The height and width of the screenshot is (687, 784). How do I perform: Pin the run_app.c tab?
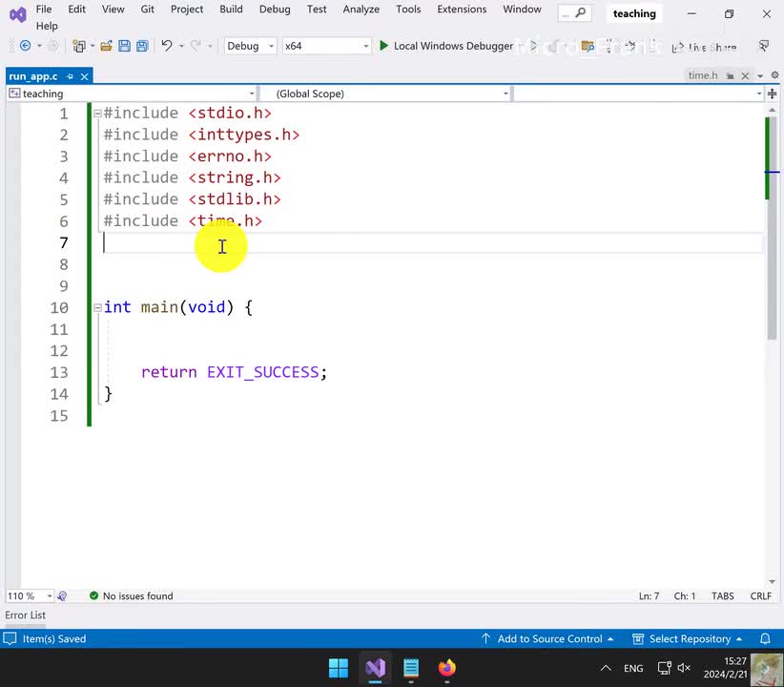[x=70, y=76]
